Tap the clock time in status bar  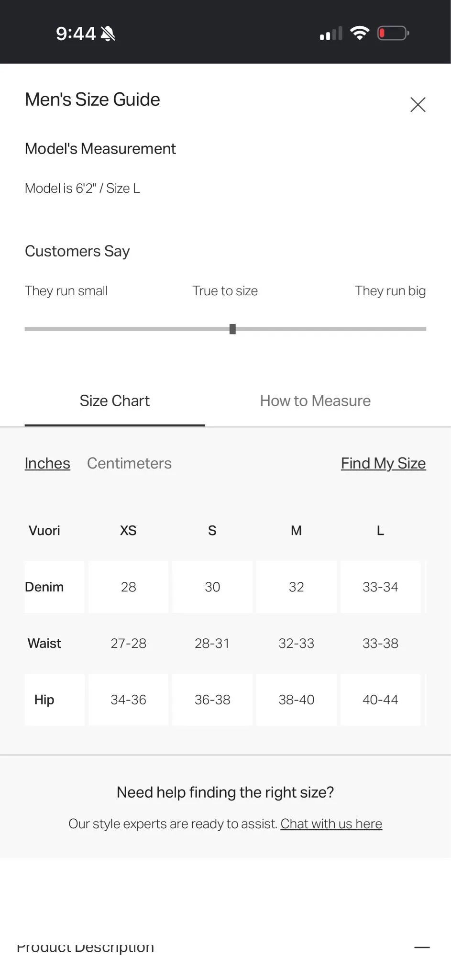(76, 33)
